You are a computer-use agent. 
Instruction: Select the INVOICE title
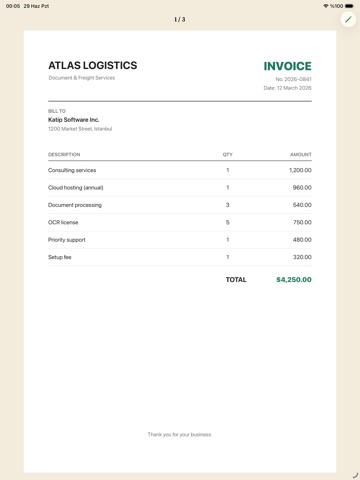point(287,66)
